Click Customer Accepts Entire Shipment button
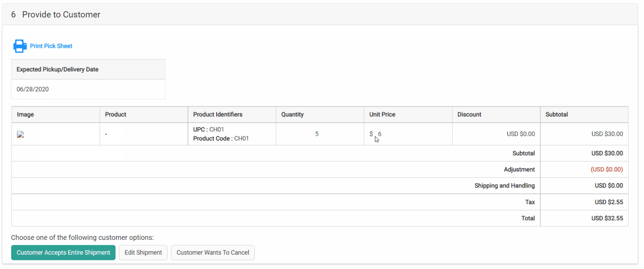Screen dimensions: 644x269 [63, 253]
